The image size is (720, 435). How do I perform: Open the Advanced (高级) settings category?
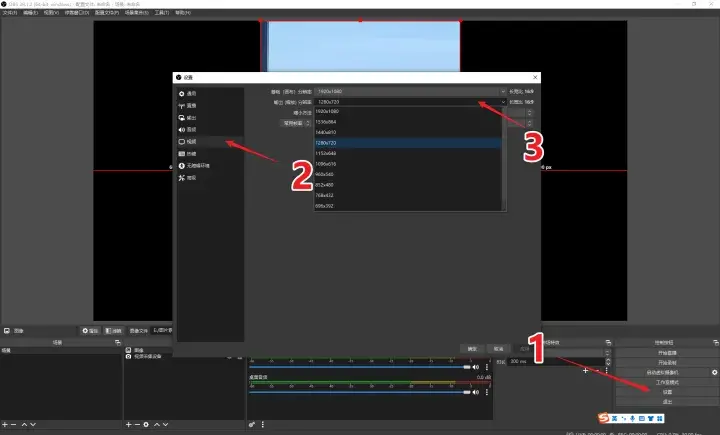(x=192, y=178)
